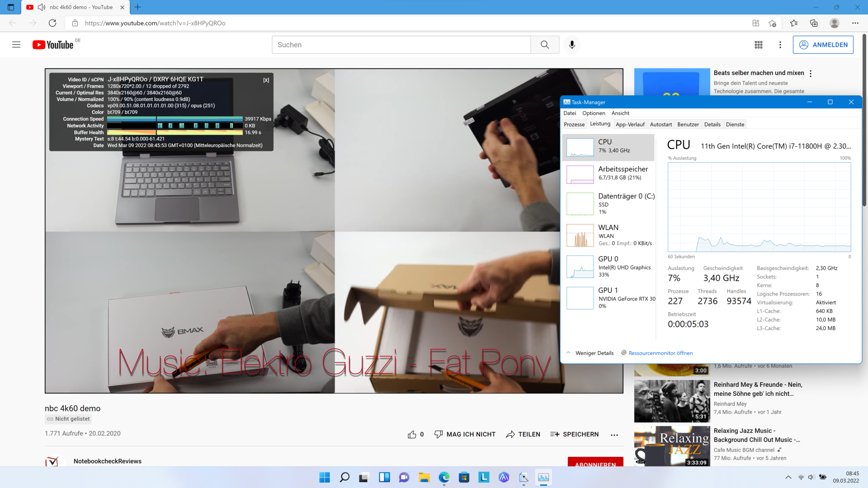Open Relaxing Jazz Music video thumbnail
The image size is (868, 488).
(672, 446)
